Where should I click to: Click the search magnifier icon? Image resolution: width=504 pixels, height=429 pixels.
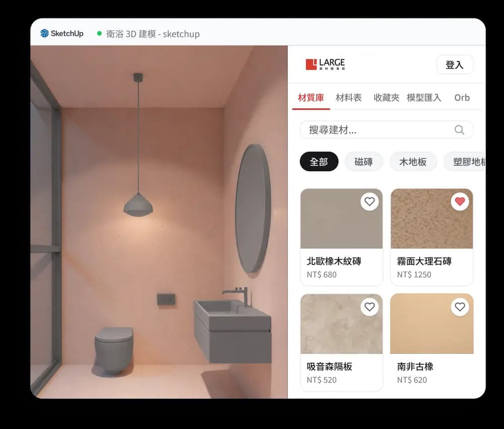(459, 130)
